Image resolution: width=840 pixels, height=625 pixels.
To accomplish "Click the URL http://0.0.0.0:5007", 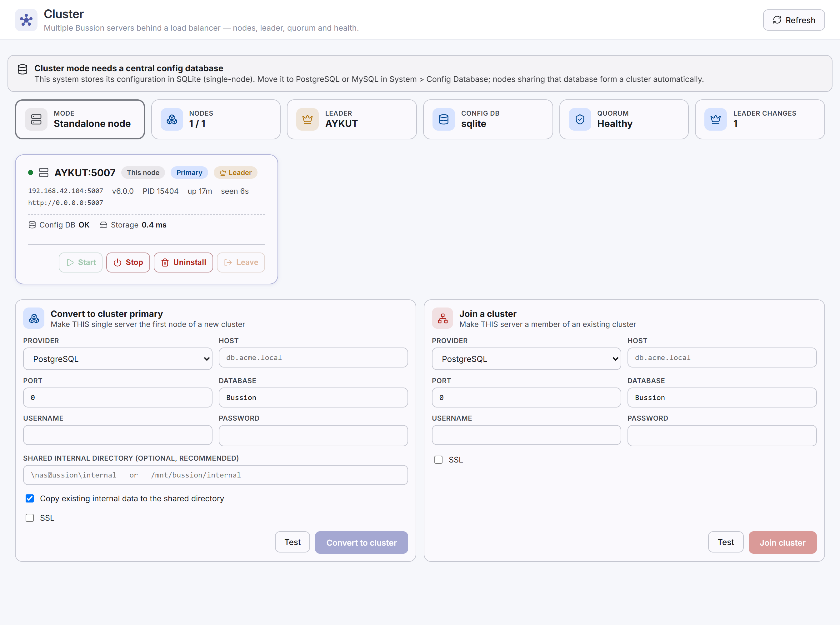I will tap(65, 203).
